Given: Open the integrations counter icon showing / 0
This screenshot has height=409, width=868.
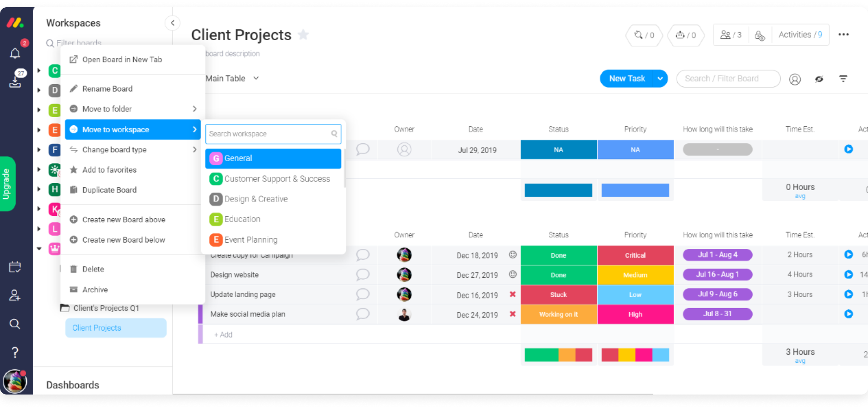Looking at the screenshot, I should coord(644,35).
